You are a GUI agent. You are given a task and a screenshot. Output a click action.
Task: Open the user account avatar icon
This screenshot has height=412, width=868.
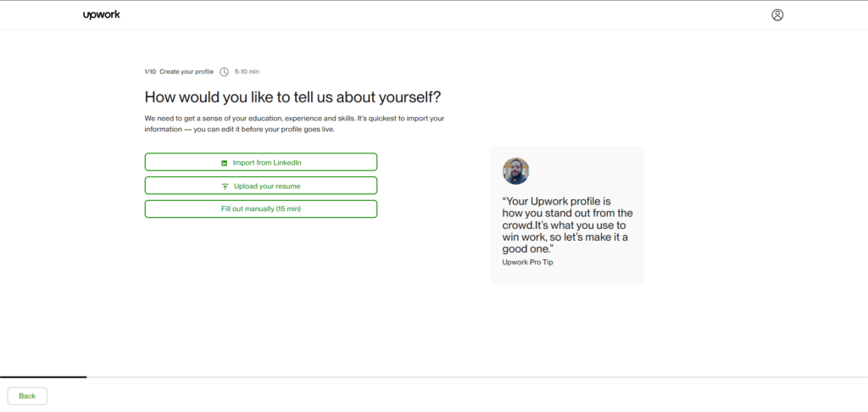tap(777, 15)
